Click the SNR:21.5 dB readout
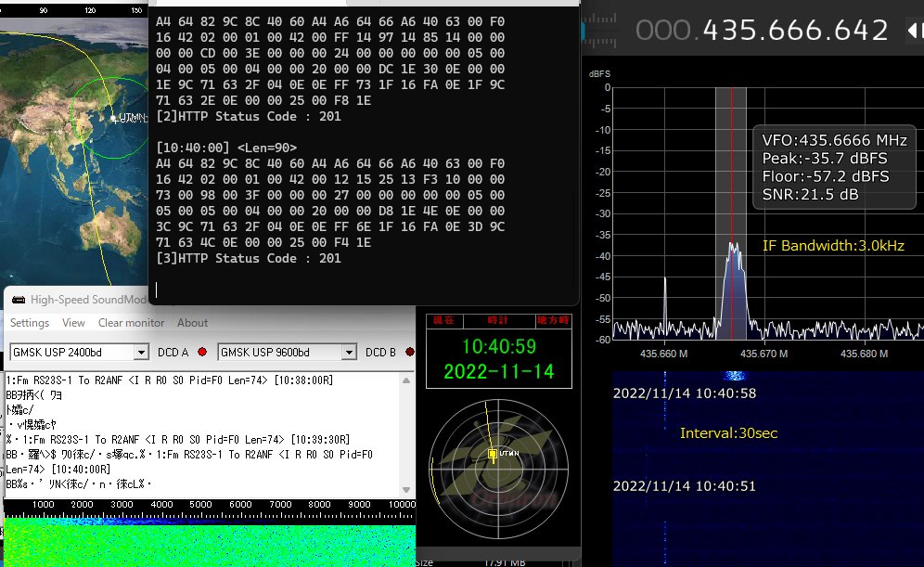Image resolution: width=924 pixels, height=567 pixels. (810, 195)
